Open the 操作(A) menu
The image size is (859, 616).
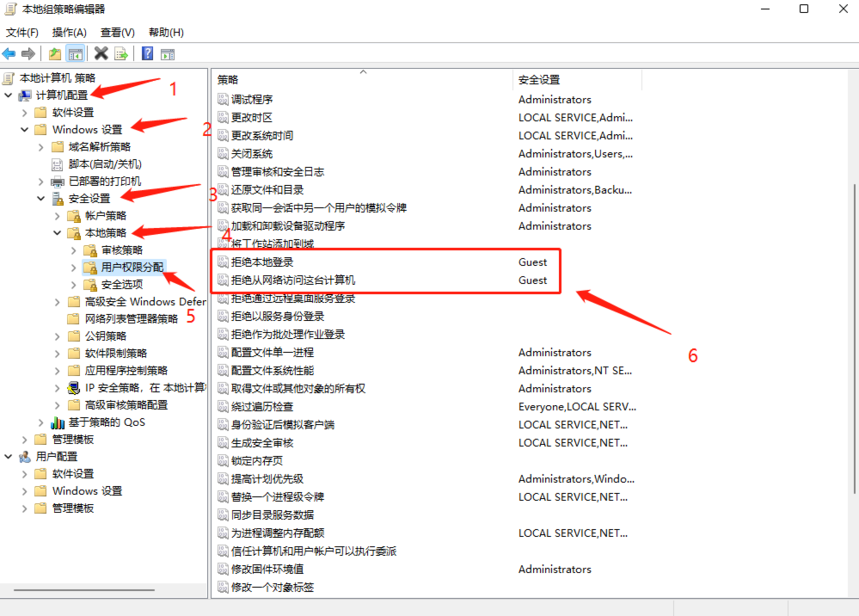pyautogui.click(x=70, y=32)
